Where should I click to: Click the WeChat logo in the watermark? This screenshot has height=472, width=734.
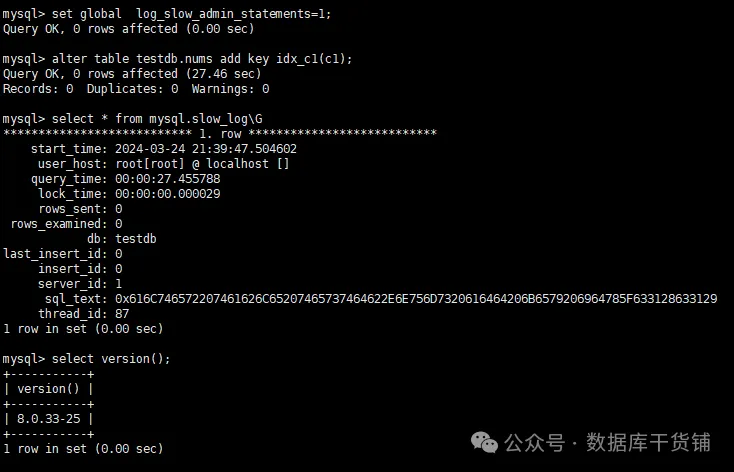coord(485,442)
